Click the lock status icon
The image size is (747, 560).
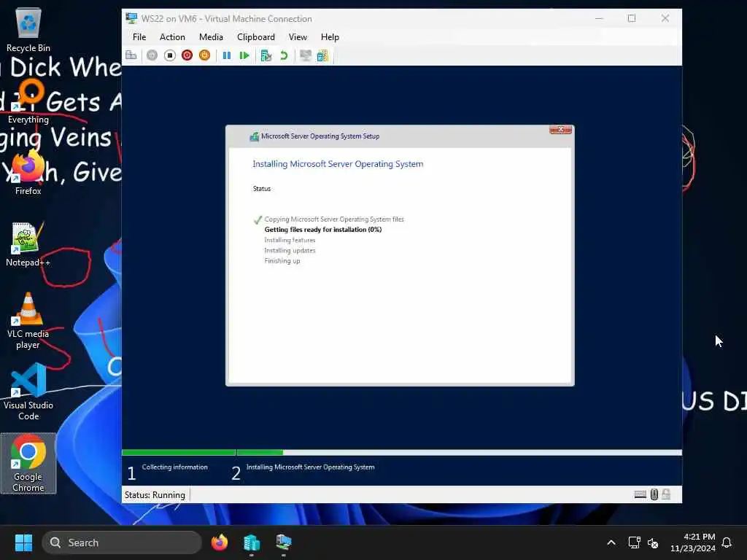[x=666, y=495]
